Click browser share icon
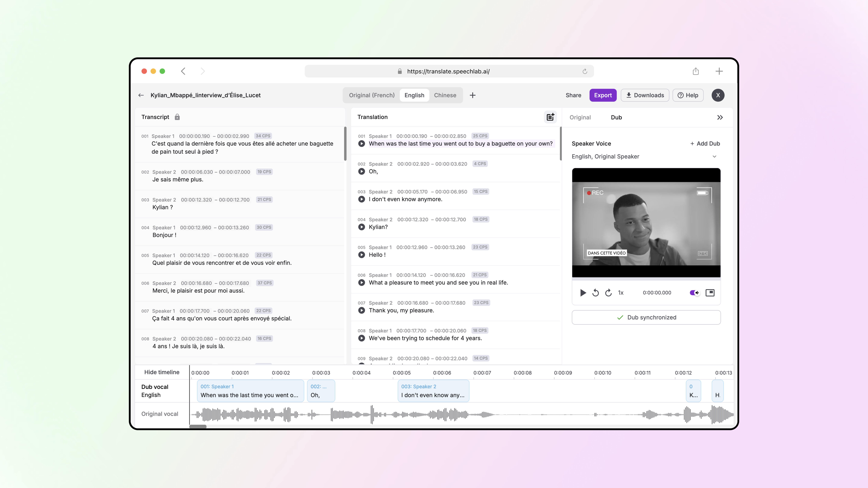This screenshot has height=488, width=868. pyautogui.click(x=695, y=71)
